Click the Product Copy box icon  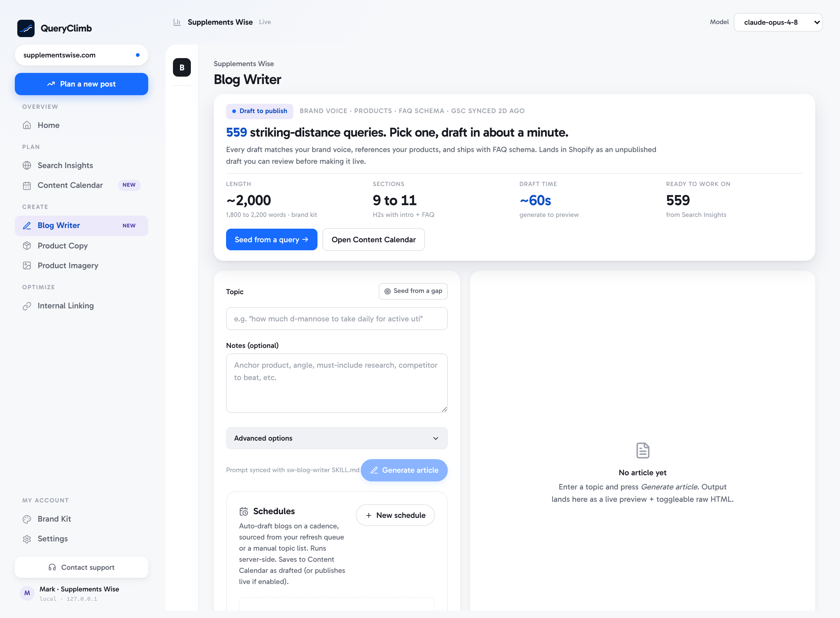tap(27, 246)
